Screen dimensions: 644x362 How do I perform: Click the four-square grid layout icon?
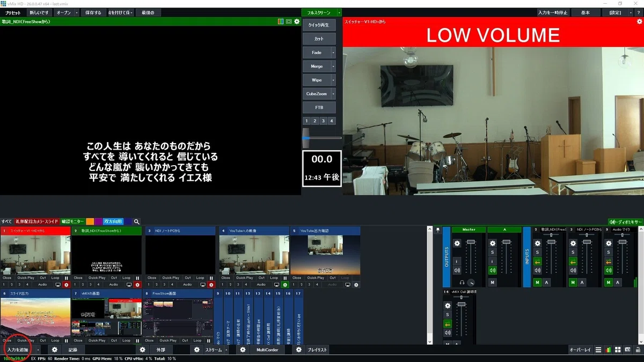tap(618, 350)
